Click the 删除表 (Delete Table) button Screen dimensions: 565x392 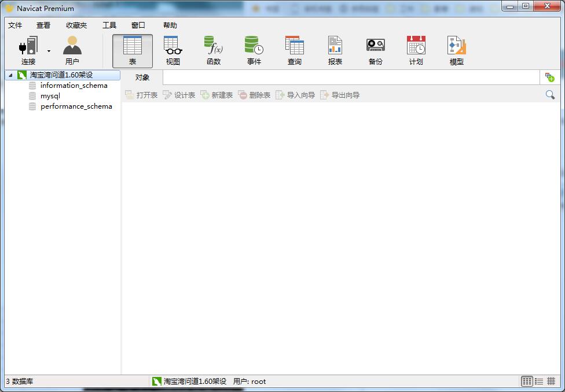[254, 95]
